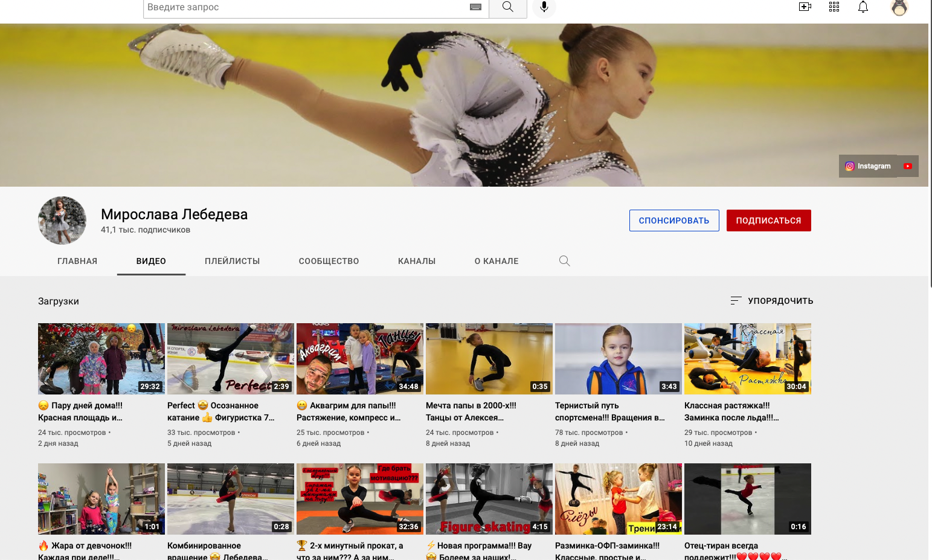Click the magnifying glass search button
Viewport: 932px width, 560px height.
tap(507, 7)
